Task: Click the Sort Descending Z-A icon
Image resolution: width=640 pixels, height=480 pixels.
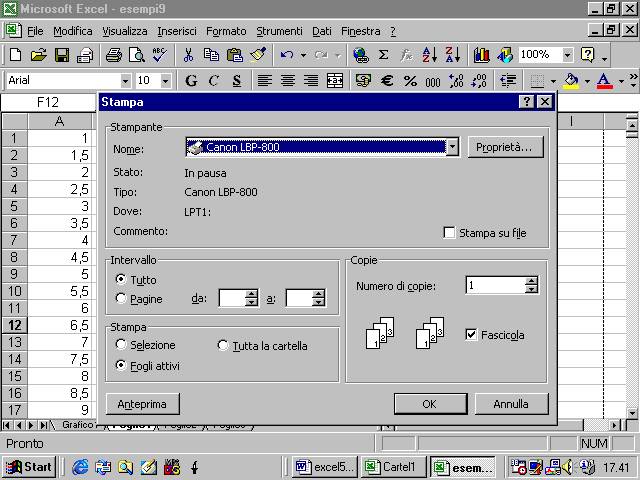Action: tap(453, 55)
